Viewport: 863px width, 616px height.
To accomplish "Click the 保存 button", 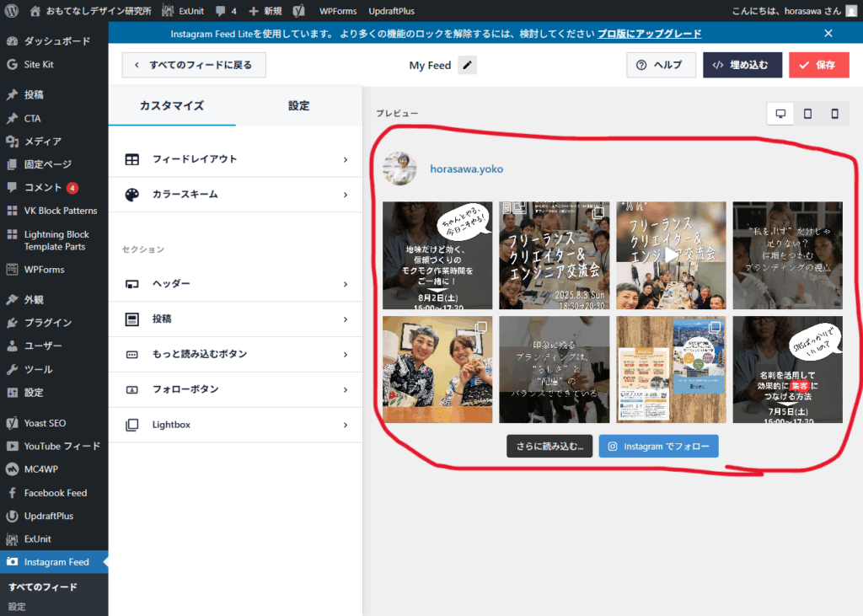I will 818,66.
